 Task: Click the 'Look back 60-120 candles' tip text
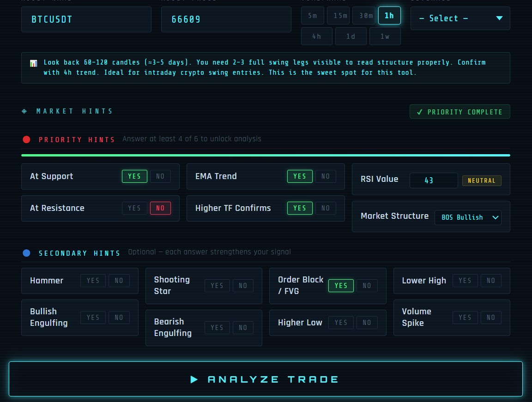click(x=265, y=67)
